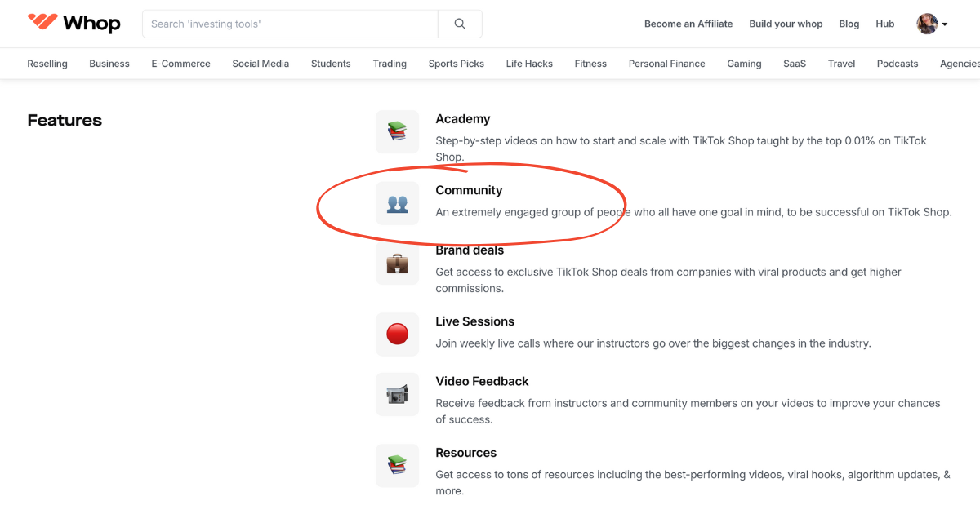Click the Resources stacked books icon
The image size is (980, 514).
pyautogui.click(x=397, y=465)
